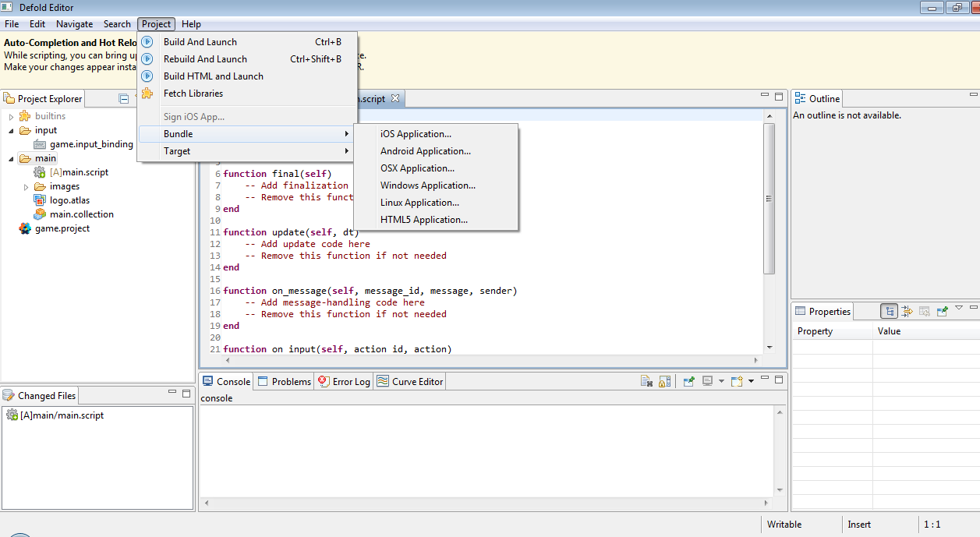Select main.collection in Project Explorer

(x=82, y=214)
